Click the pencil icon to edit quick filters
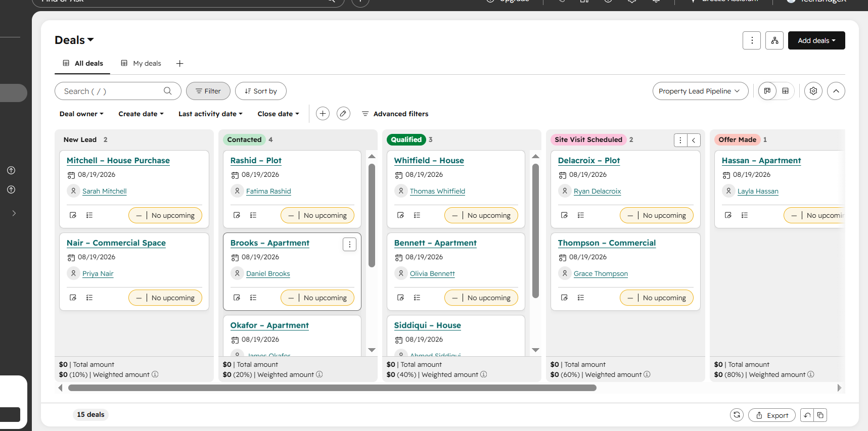The width and height of the screenshot is (868, 431). point(343,114)
